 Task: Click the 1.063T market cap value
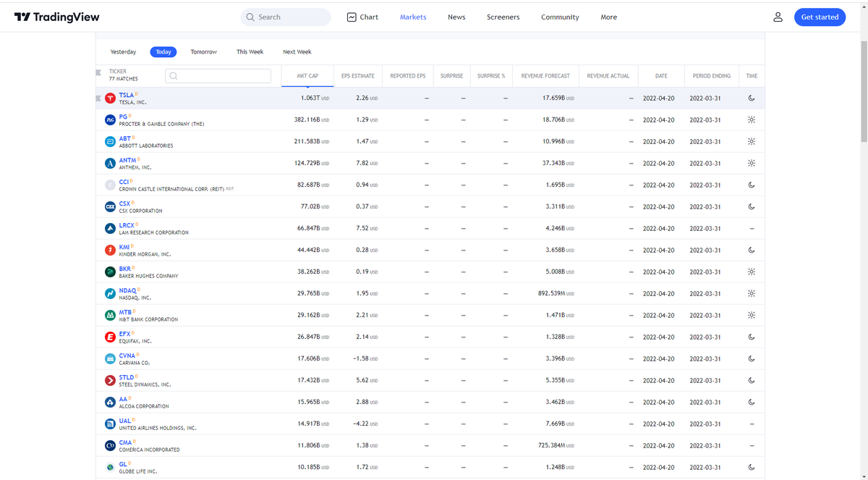tap(315, 98)
